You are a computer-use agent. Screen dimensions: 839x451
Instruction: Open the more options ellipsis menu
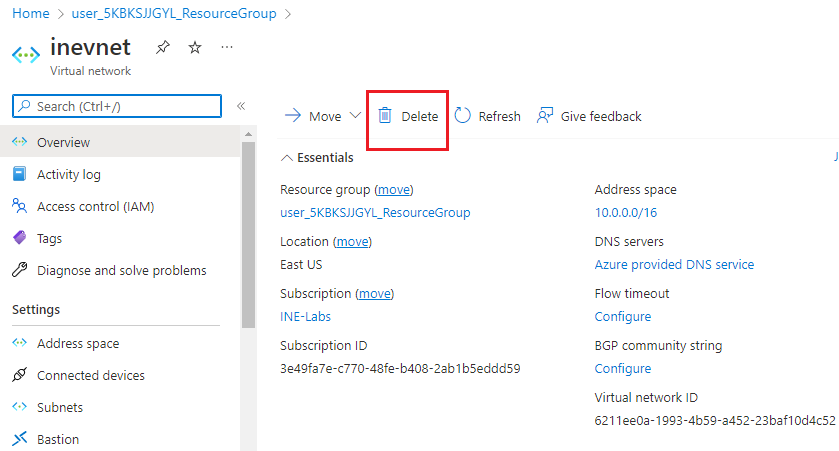(227, 47)
